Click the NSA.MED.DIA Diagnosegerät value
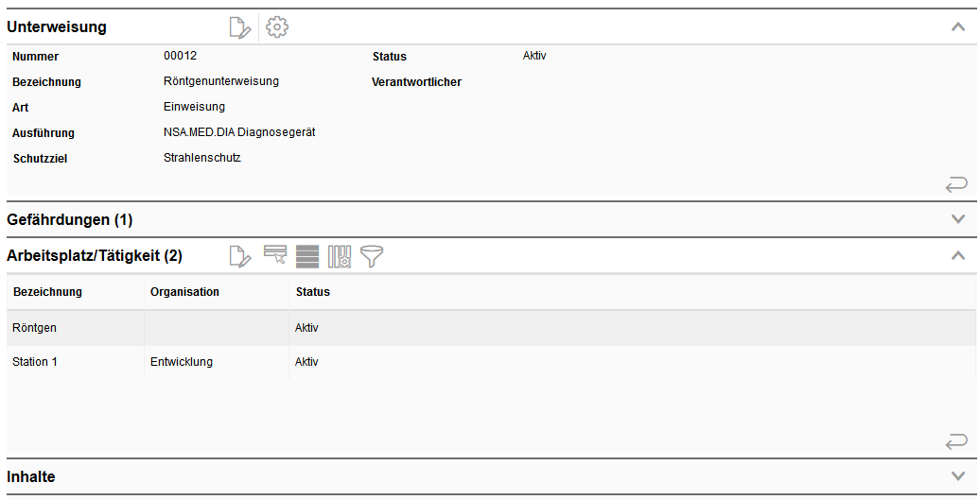The image size is (980, 500). [239, 132]
